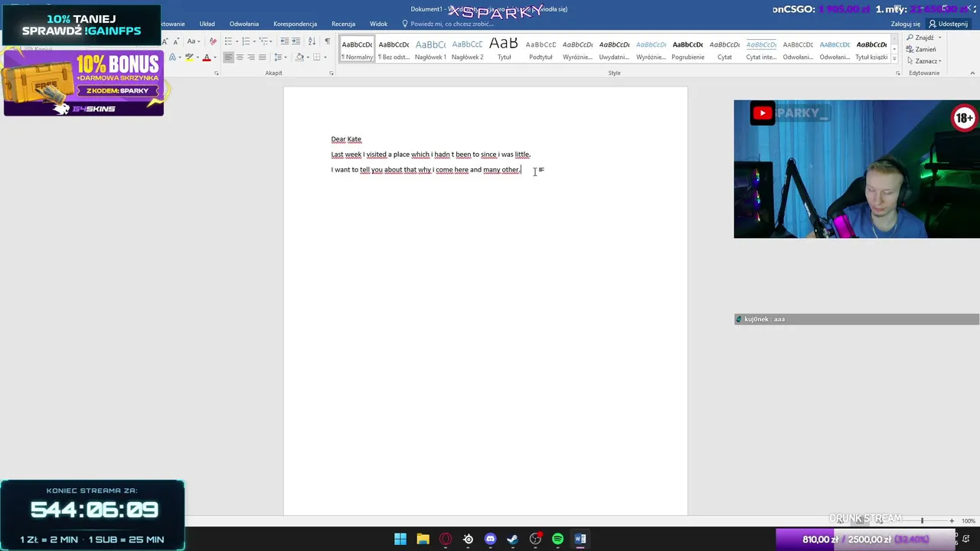
Task: Apply red font color
Action: (x=207, y=57)
